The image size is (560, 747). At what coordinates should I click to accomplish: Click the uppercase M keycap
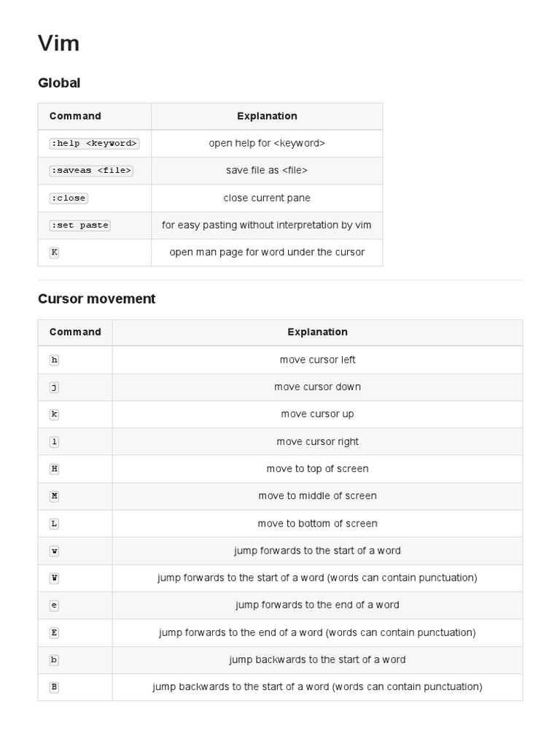pos(54,496)
